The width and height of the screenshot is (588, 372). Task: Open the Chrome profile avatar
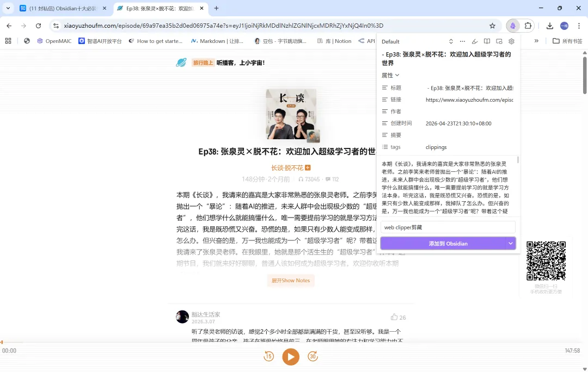(565, 26)
